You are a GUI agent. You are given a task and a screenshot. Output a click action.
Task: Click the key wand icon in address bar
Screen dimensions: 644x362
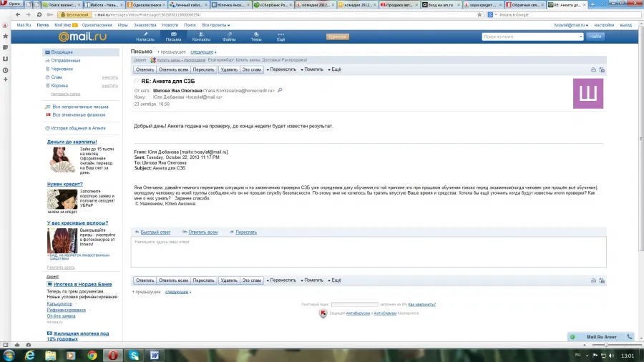coord(49,14)
